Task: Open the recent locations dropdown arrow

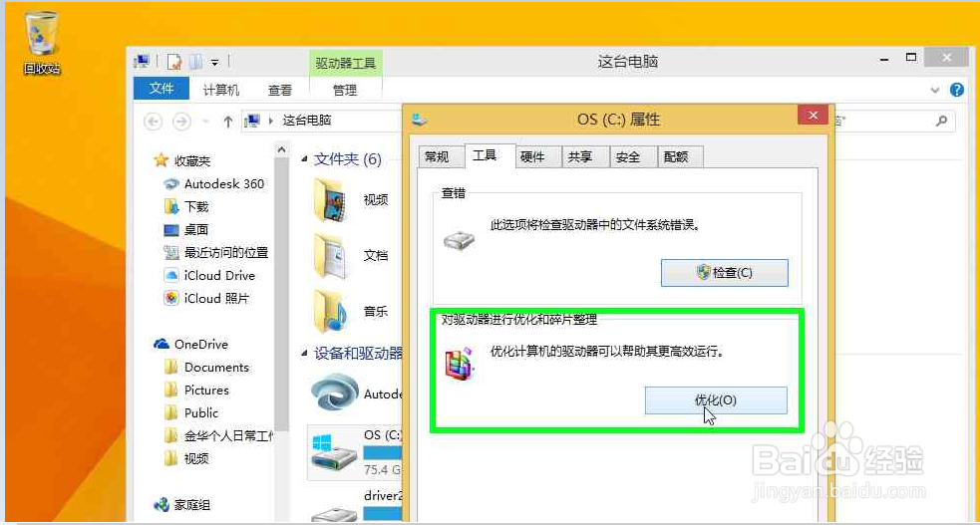Action: (205, 121)
